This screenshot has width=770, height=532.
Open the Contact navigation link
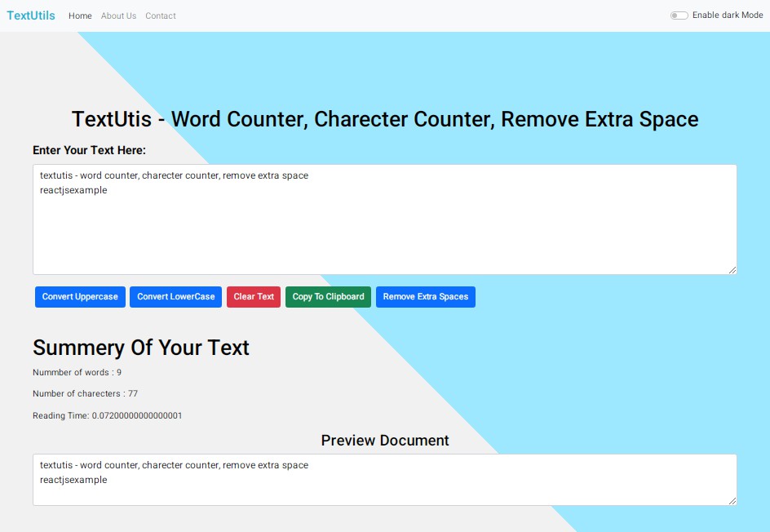pyautogui.click(x=161, y=16)
